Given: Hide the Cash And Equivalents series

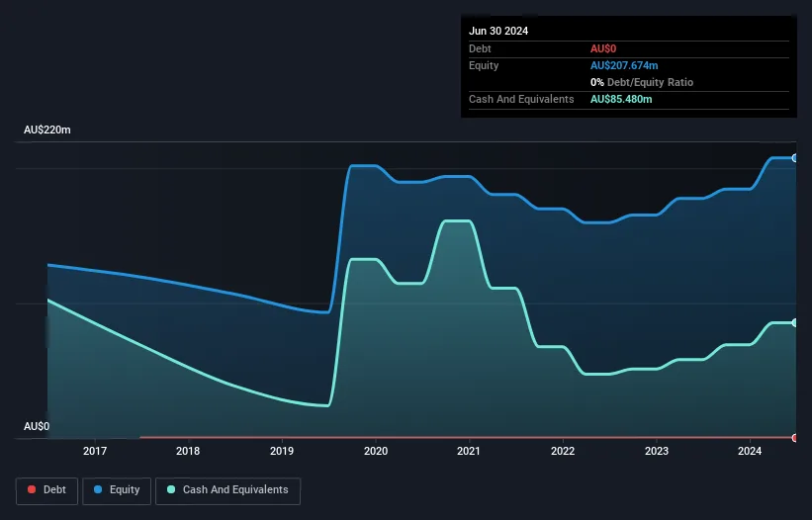Looking at the screenshot, I should coord(227,489).
